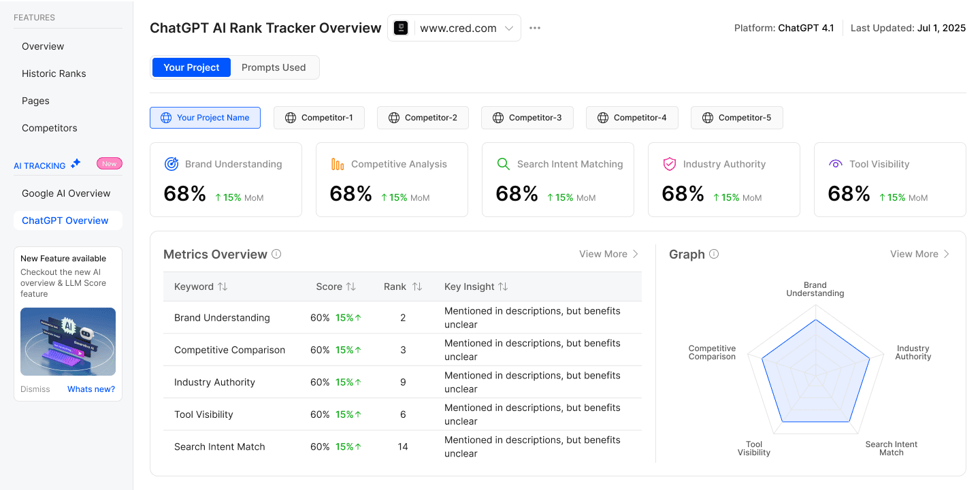Click the Search Intent Matching magnifier icon
The height and width of the screenshot is (490, 980).
point(504,163)
